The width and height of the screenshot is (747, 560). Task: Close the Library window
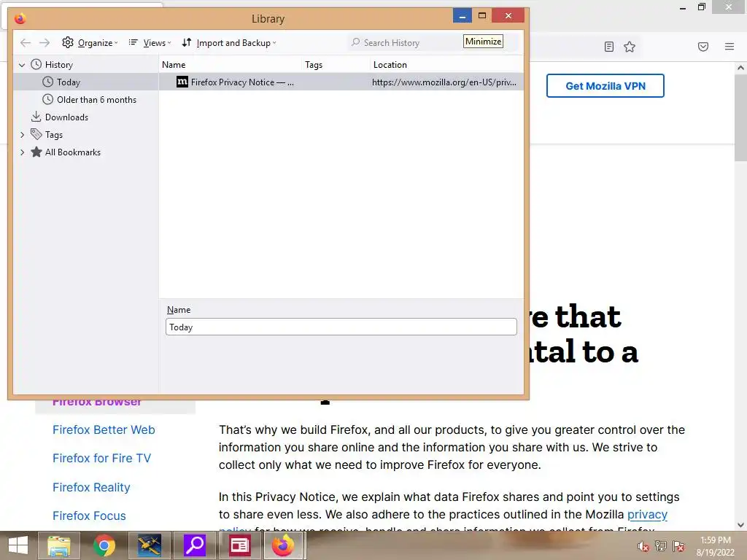point(508,16)
